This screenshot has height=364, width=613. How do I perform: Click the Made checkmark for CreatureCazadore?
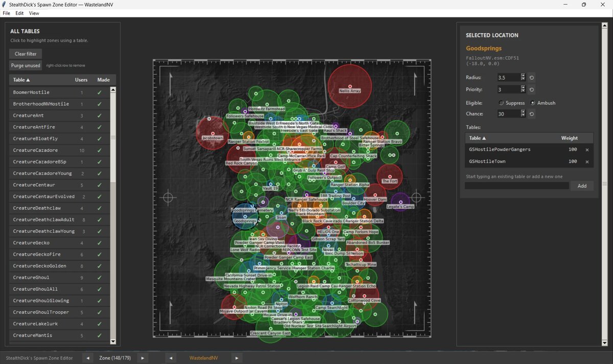click(x=100, y=150)
